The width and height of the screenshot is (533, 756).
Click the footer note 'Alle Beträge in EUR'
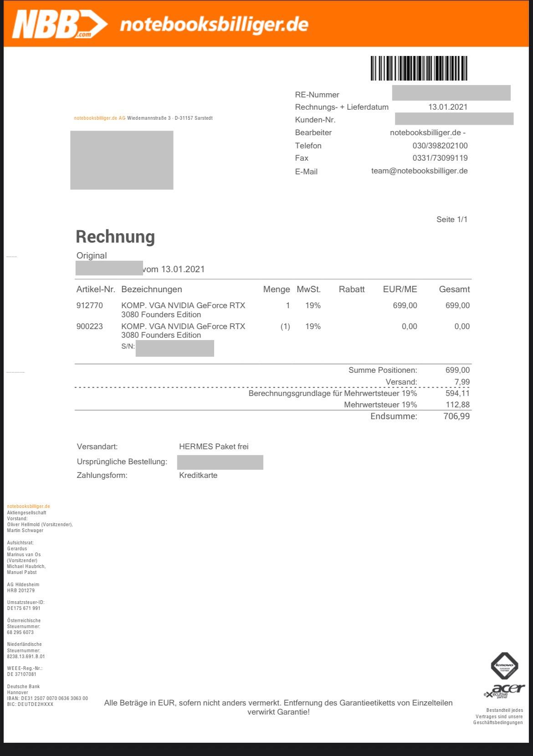click(278, 707)
